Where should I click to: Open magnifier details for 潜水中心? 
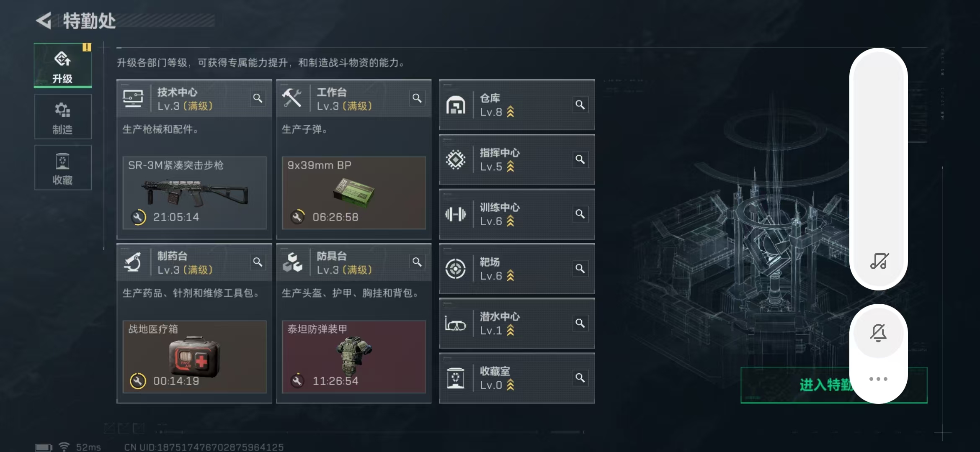click(x=580, y=323)
